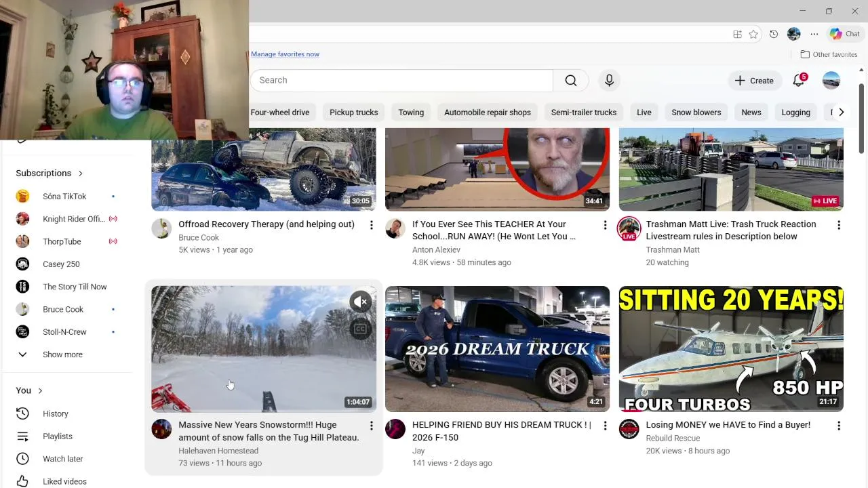
Task: Select the Snow blowers chip
Action: click(696, 113)
